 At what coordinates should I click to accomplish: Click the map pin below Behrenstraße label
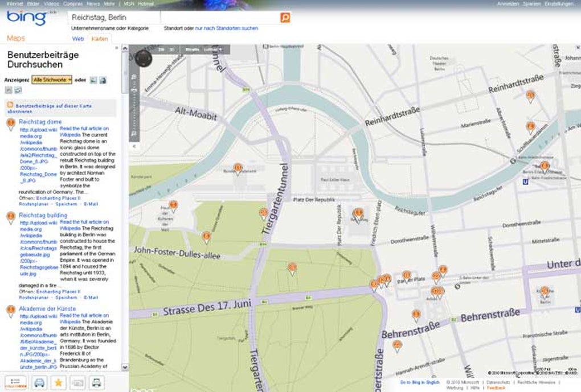(x=397, y=347)
